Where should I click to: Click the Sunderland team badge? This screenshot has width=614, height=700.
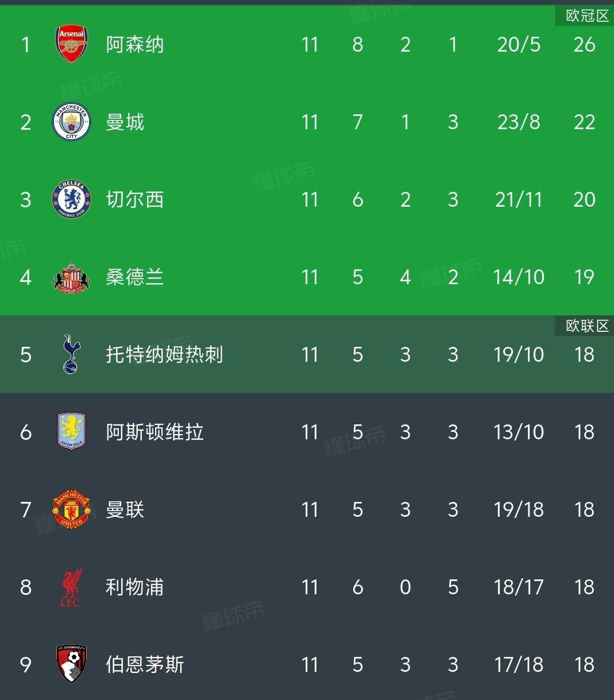point(71,277)
